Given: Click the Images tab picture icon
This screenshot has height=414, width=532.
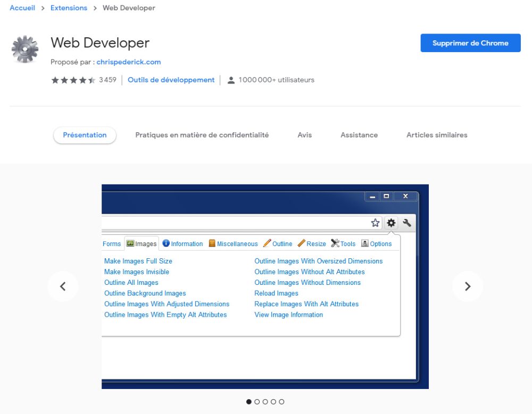Looking at the screenshot, I should (x=130, y=243).
